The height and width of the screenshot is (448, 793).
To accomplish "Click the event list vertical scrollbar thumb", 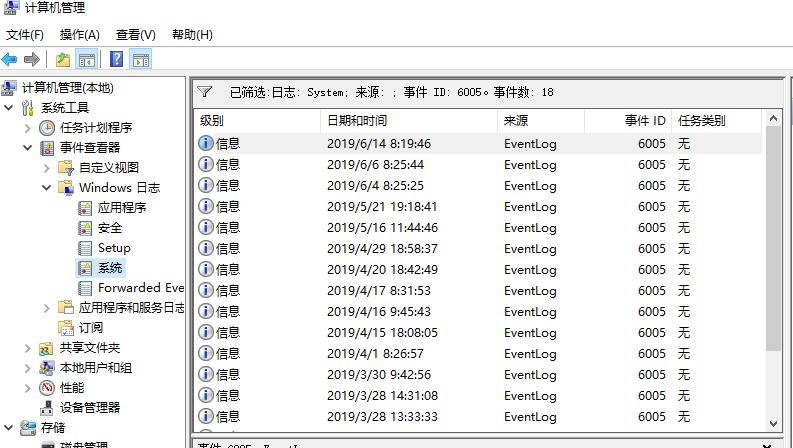I will coord(773,239).
